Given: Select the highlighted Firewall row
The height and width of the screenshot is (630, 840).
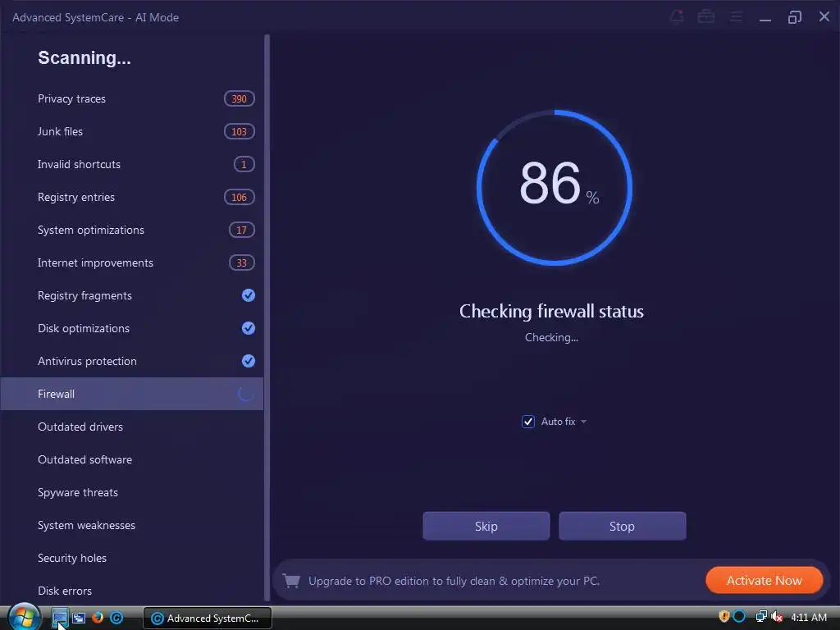Looking at the screenshot, I should coord(132,394).
